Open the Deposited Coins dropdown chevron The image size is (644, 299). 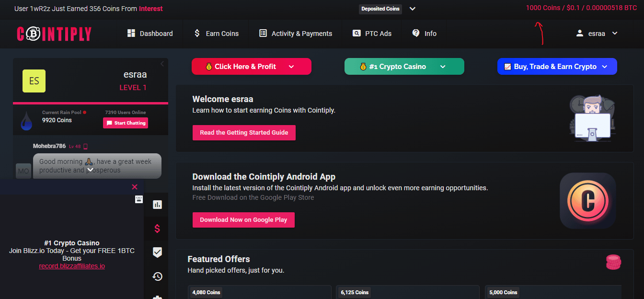[x=413, y=9]
